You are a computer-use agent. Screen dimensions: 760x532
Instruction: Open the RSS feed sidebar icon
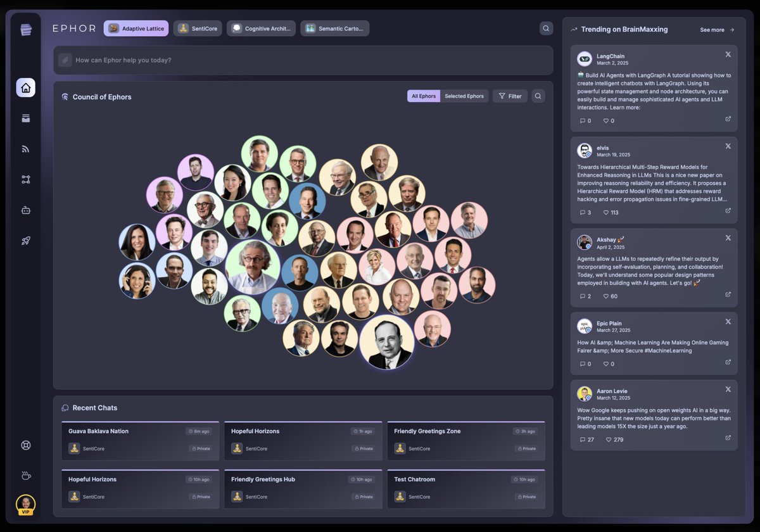point(26,149)
